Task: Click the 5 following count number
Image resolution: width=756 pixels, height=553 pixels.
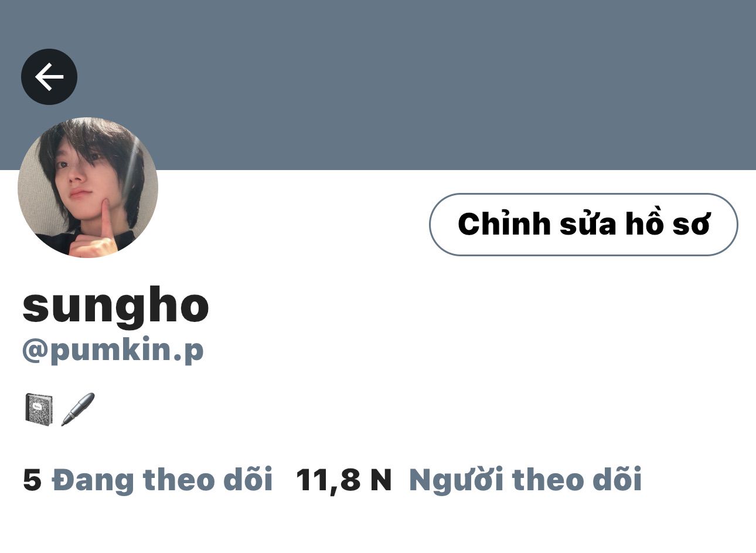Action: pyautogui.click(x=32, y=480)
